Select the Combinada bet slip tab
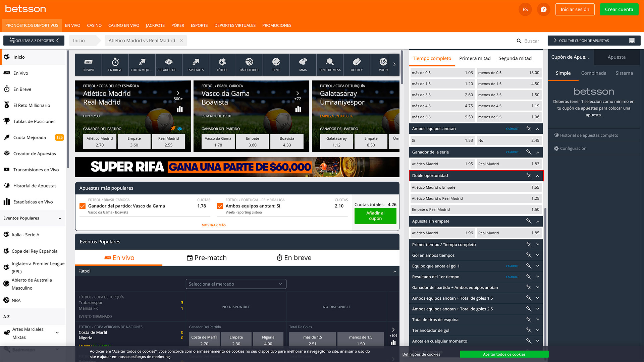The height and width of the screenshot is (362, 644). [x=593, y=73]
